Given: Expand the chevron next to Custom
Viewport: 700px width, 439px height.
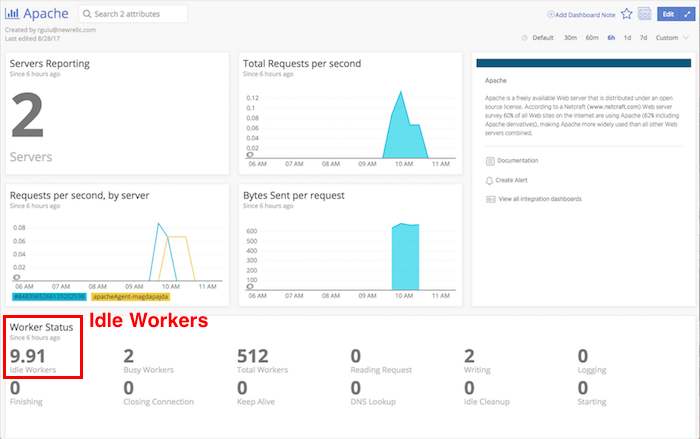Looking at the screenshot, I should tap(686, 38).
